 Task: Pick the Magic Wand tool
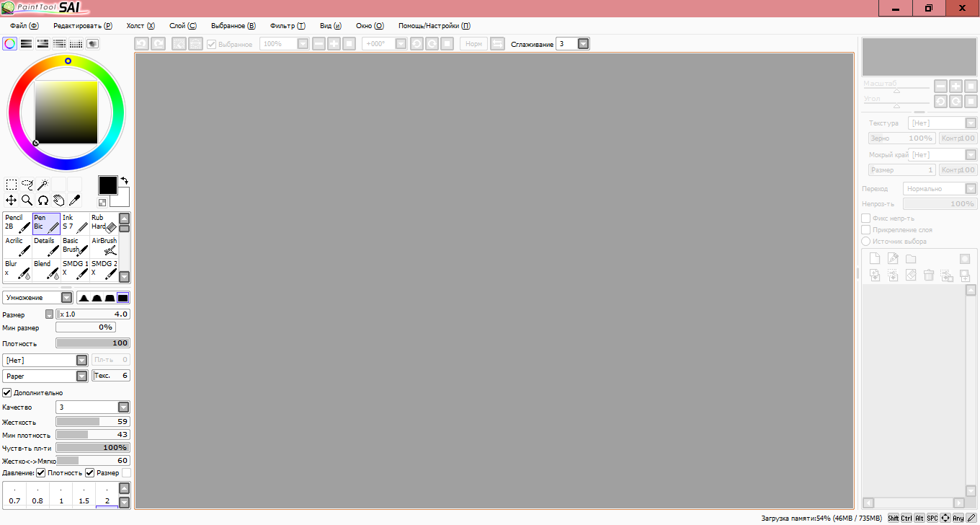point(43,185)
